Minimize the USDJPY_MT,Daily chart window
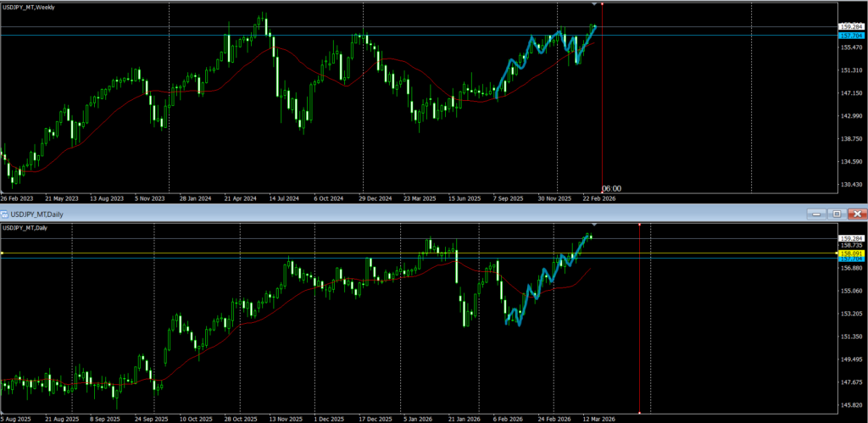Screen dimensions: 868x423 [815, 214]
